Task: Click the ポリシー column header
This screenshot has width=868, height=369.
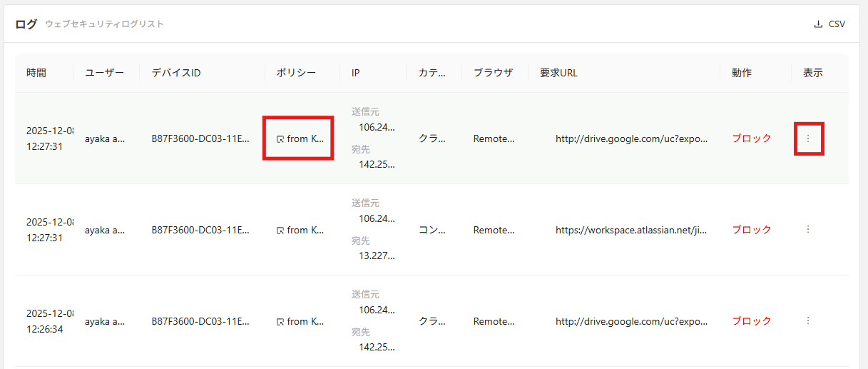Action: [x=296, y=73]
